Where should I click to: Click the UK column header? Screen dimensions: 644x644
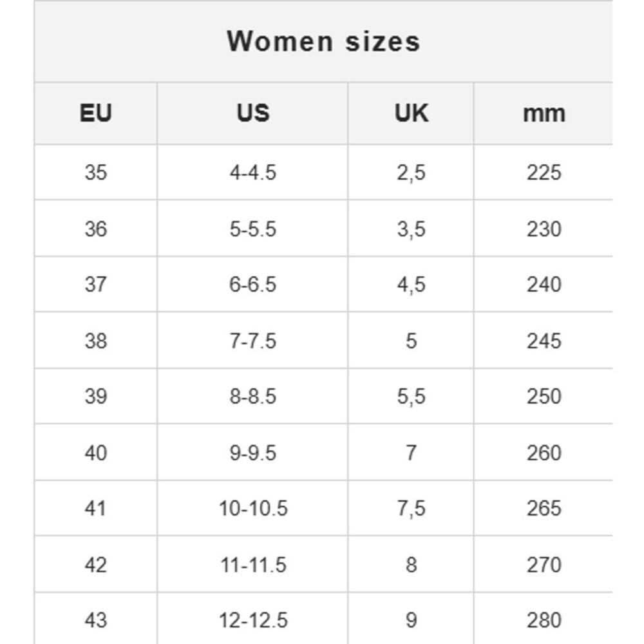pyautogui.click(x=411, y=113)
